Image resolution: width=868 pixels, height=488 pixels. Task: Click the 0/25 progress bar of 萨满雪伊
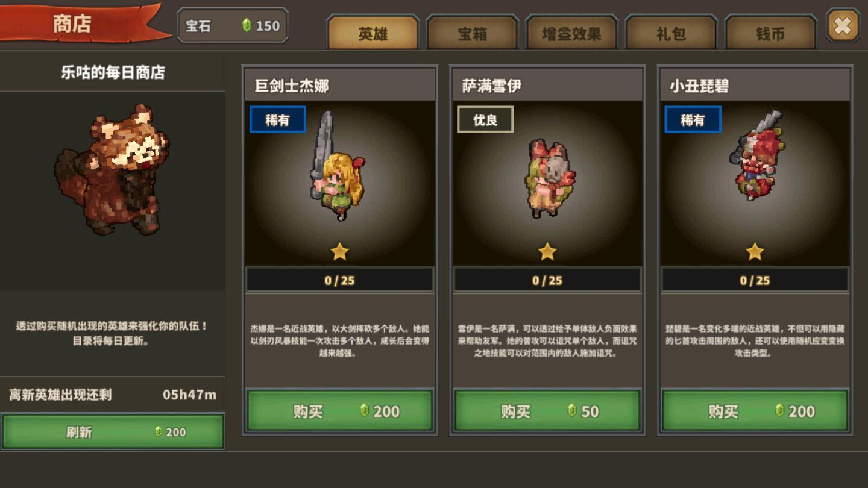[x=547, y=280]
